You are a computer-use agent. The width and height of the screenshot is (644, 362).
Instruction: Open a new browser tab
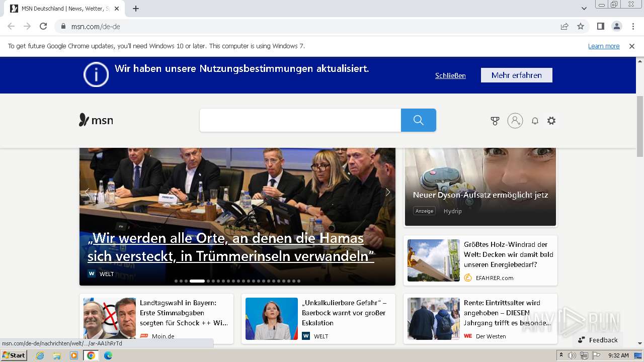(x=136, y=9)
